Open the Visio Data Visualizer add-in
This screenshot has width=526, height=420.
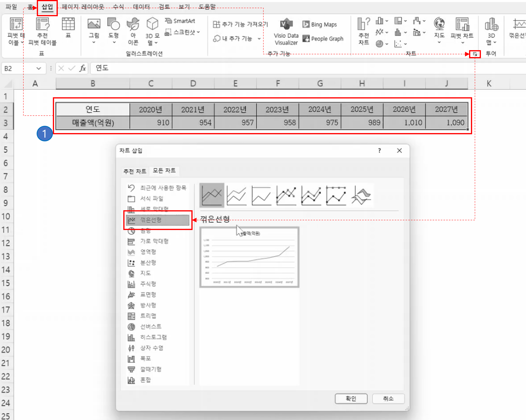point(286,32)
